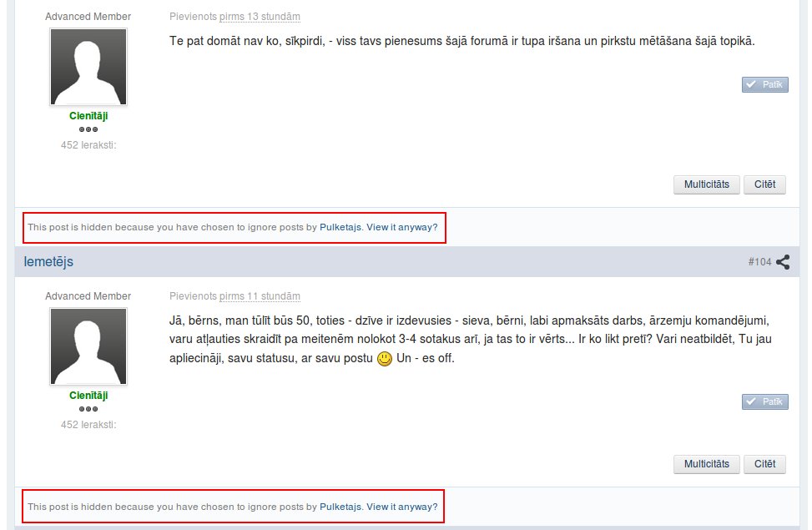The height and width of the screenshot is (530, 812).
Task: Open Cienītāji group label under the first avatar
Action: [x=88, y=116]
